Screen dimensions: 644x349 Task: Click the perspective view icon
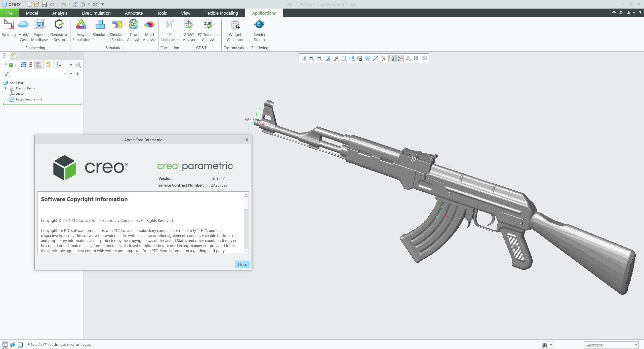tap(368, 58)
